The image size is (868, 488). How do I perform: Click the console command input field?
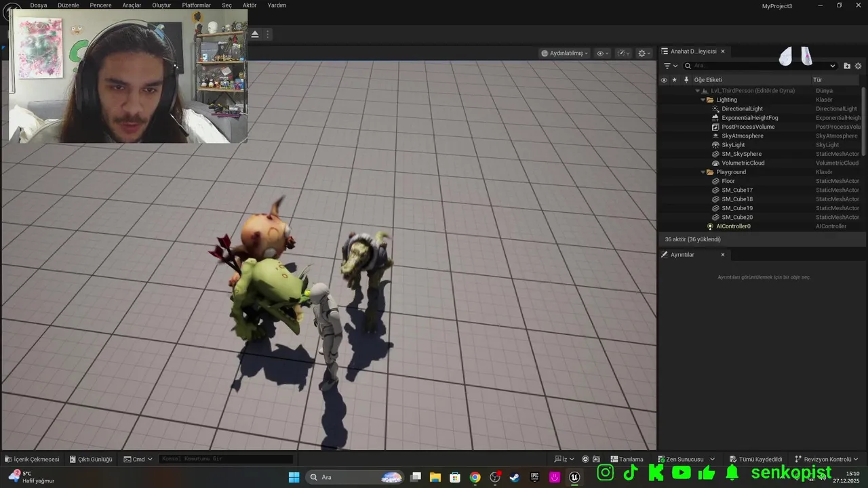click(226, 459)
